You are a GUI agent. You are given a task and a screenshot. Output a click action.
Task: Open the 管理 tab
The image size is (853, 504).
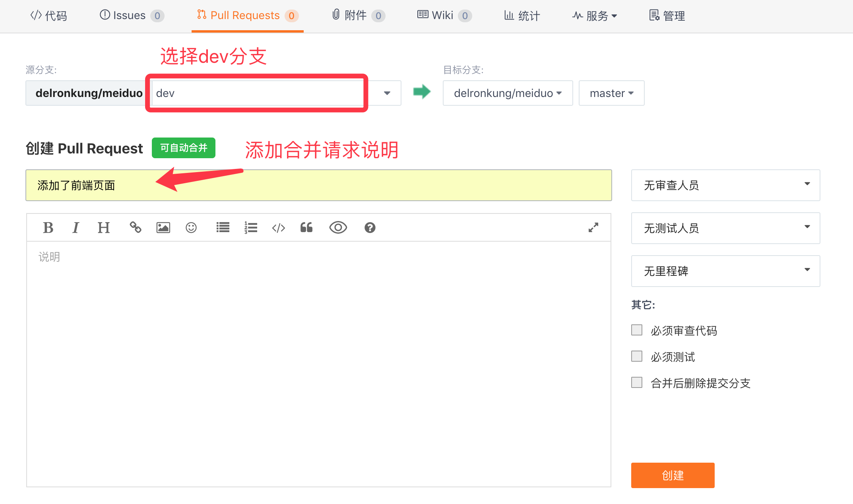667,16
